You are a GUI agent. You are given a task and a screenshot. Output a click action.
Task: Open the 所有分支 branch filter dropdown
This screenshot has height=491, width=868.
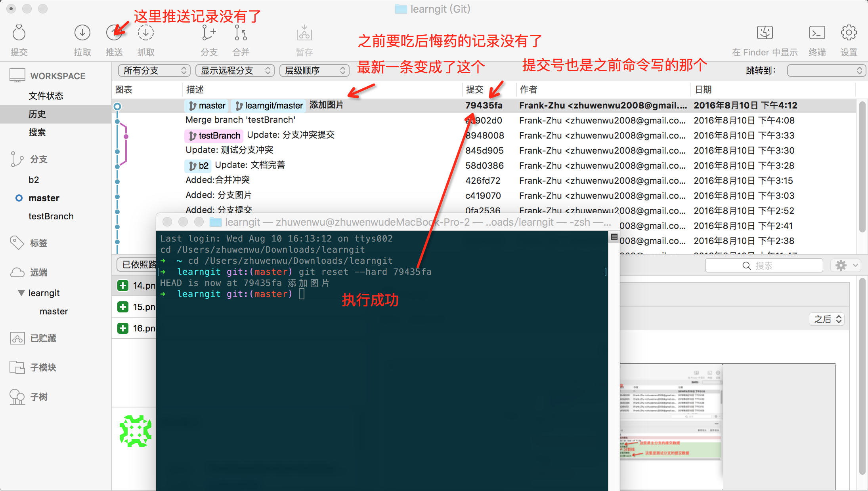point(154,70)
